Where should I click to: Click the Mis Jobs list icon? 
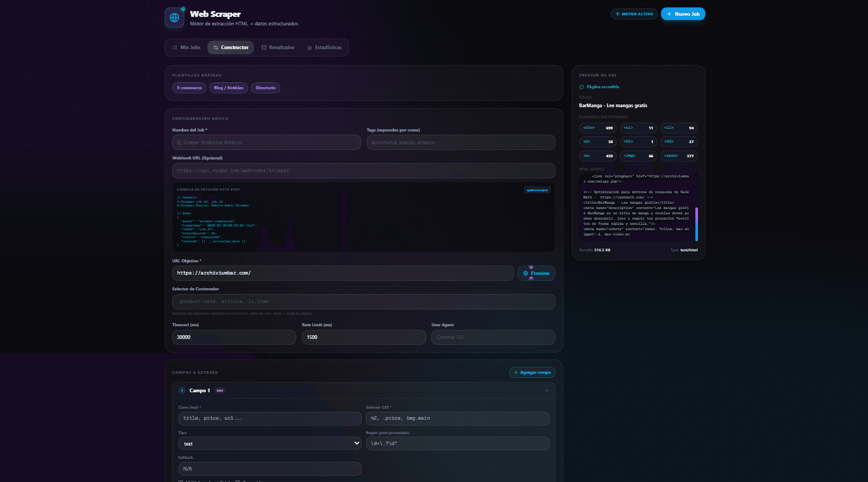coord(175,48)
